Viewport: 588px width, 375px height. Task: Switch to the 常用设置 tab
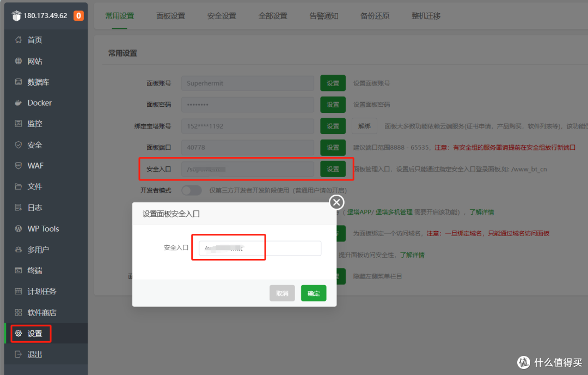click(x=119, y=16)
